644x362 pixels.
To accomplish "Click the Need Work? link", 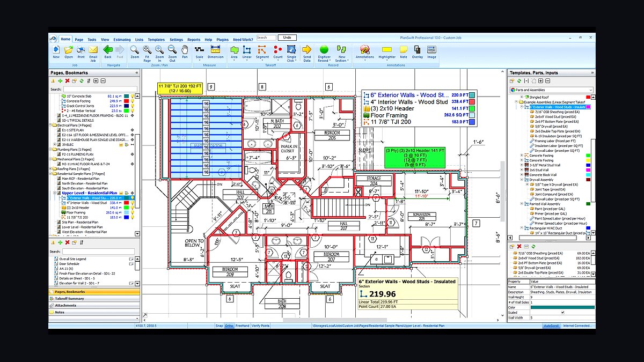I will pos(243,39).
